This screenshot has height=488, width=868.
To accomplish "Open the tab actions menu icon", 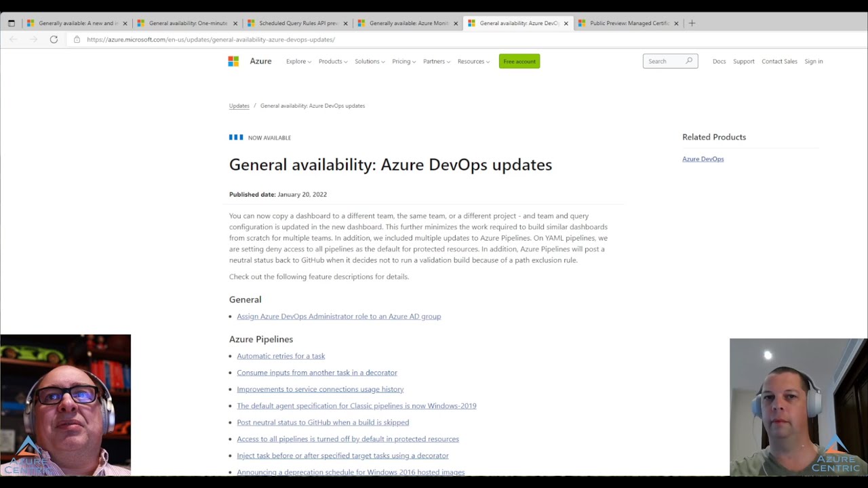I will click(11, 23).
